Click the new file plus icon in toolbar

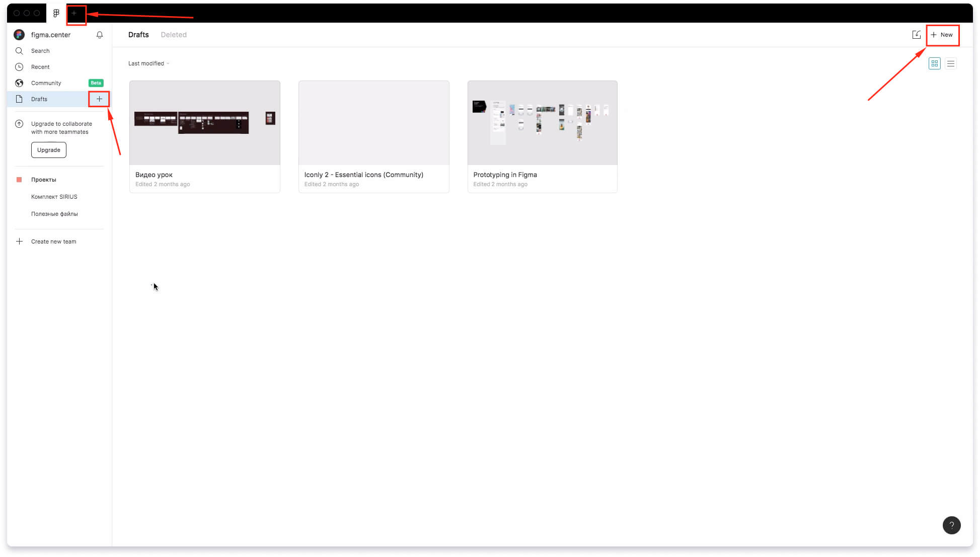tap(74, 13)
